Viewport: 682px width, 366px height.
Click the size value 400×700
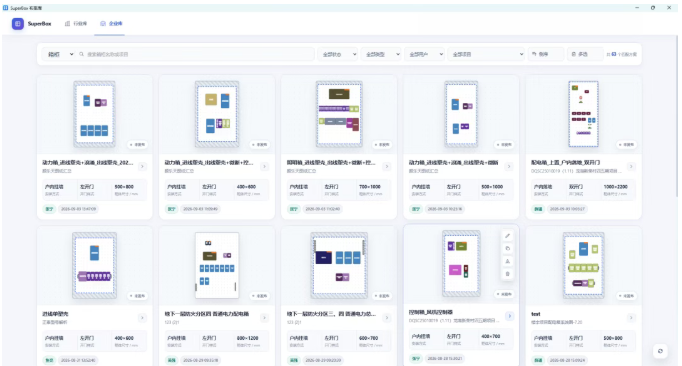pyautogui.click(x=491, y=336)
